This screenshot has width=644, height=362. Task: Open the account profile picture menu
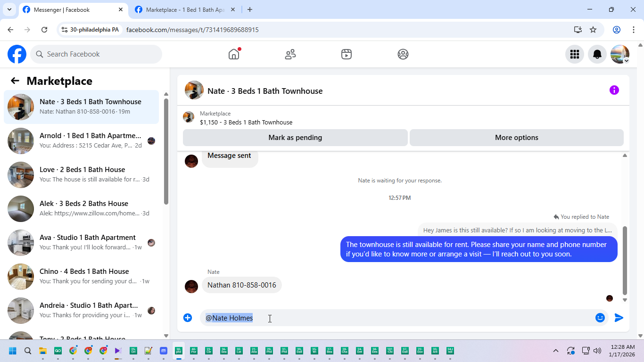tap(620, 54)
